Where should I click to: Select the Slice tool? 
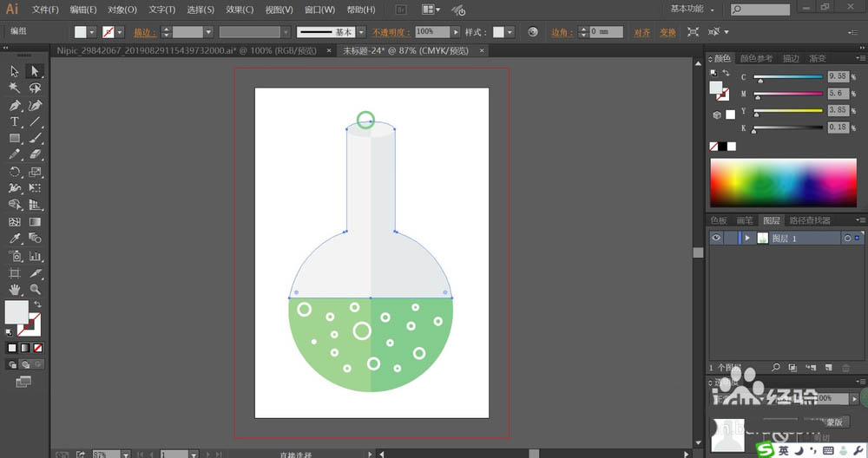tap(35, 272)
